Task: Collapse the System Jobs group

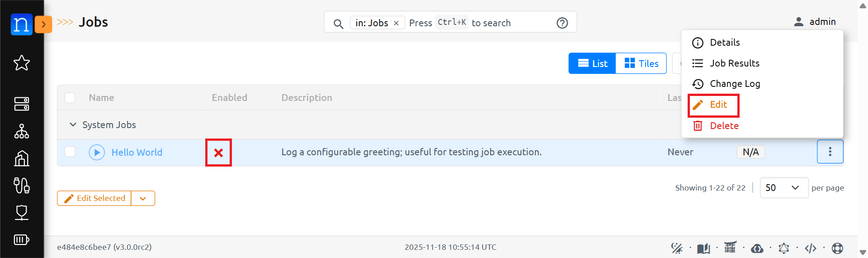Action: [x=73, y=124]
